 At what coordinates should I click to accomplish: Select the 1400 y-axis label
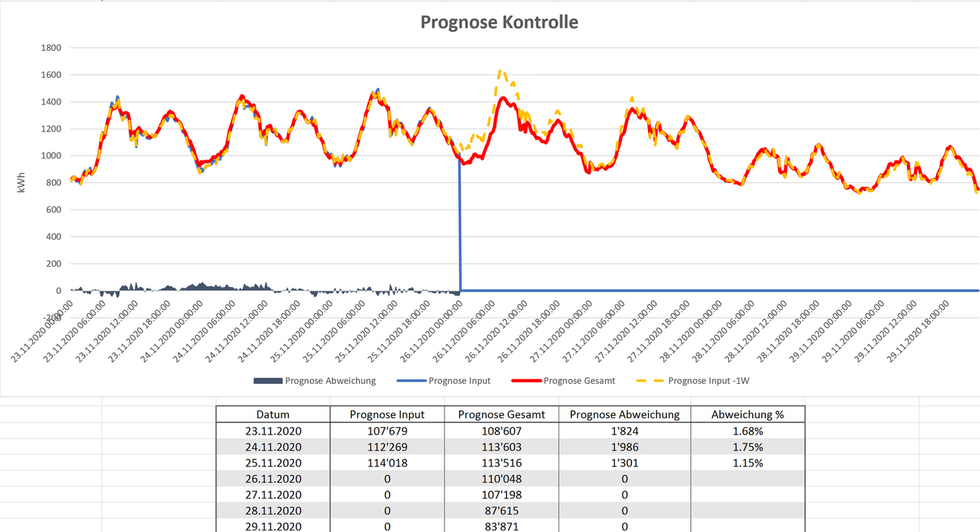(51, 102)
